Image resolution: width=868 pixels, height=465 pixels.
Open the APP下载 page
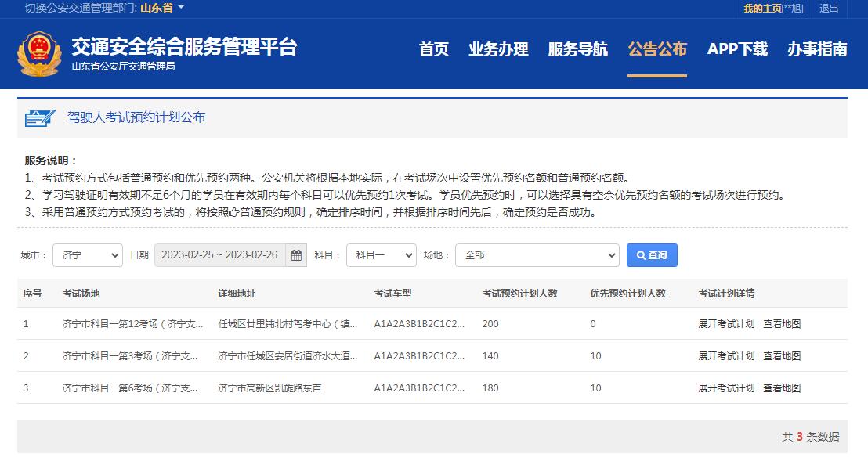pyautogui.click(x=737, y=49)
